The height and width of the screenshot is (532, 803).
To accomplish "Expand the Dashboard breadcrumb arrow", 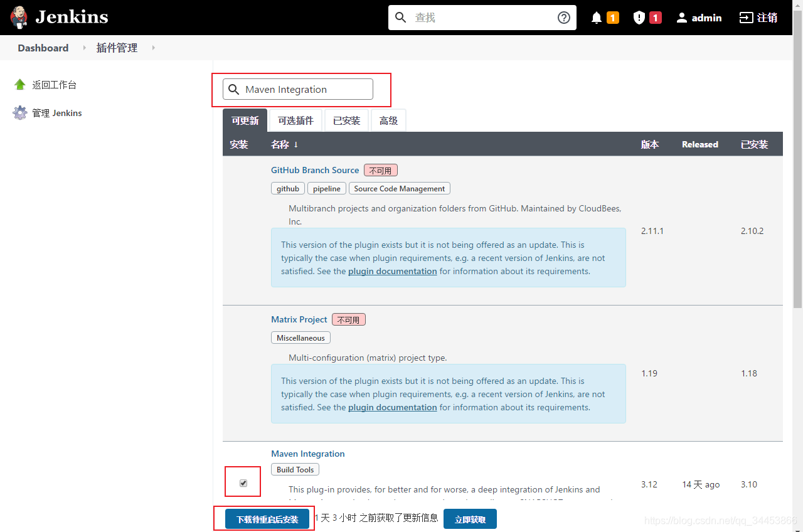I will coord(84,48).
